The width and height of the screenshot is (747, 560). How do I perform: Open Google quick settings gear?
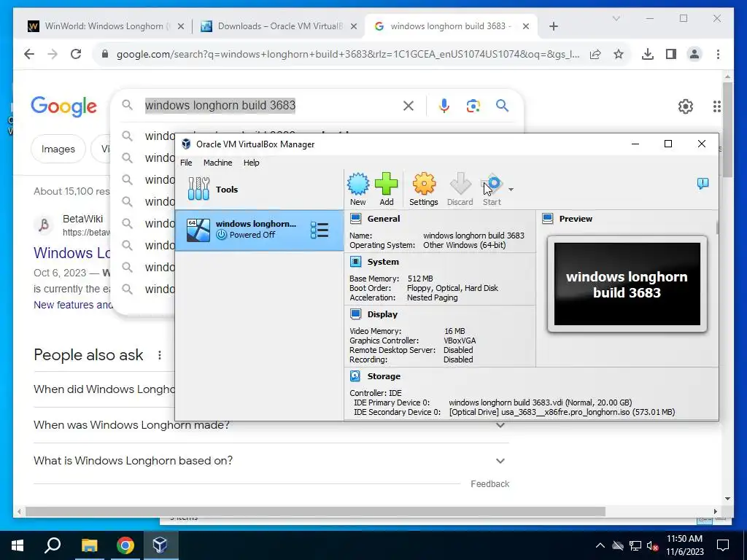tap(686, 106)
